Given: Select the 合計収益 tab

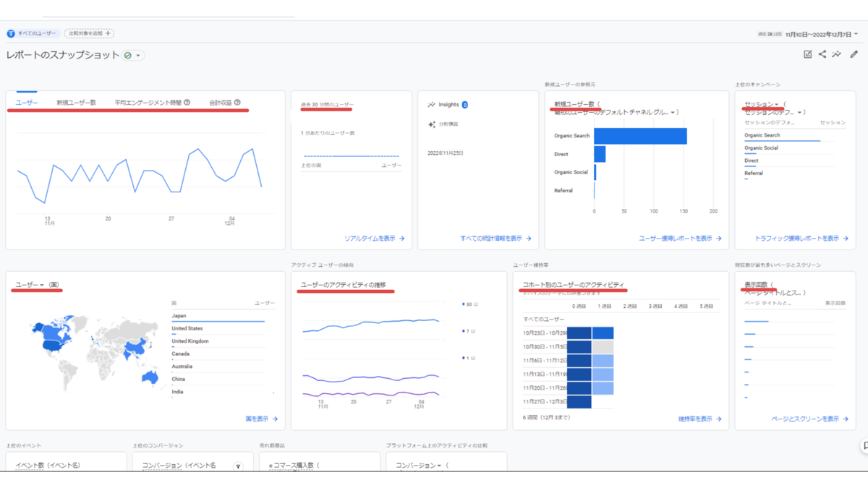Looking at the screenshot, I should click(x=221, y=103).
